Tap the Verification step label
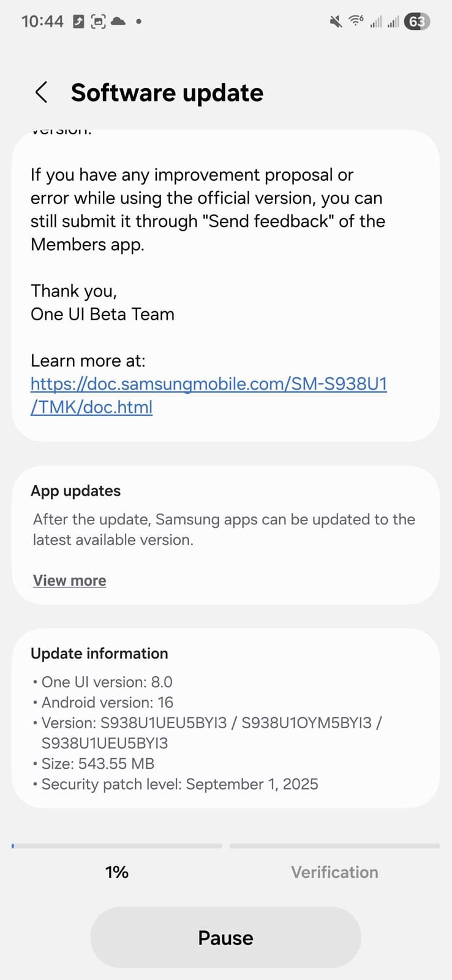The height and width of the screenshot is (980, 452). 334,872
